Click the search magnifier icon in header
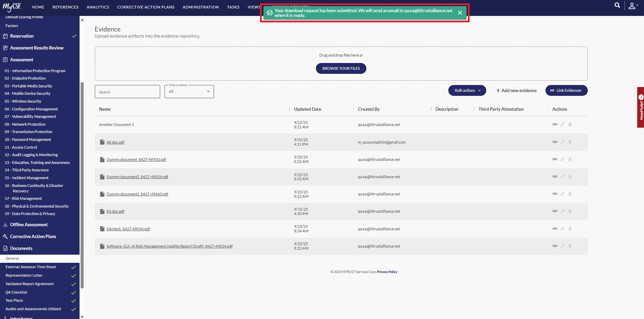This screenshot has width=644, height=319. tap(617, 5)
